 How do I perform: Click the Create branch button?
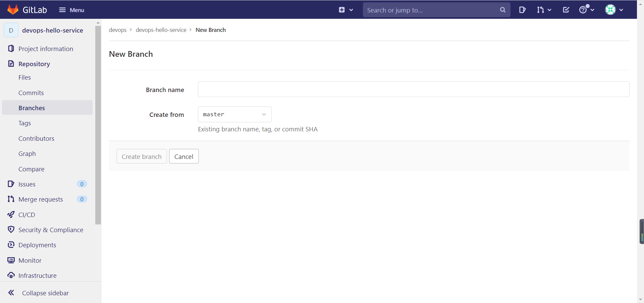[x=142, y=157]
